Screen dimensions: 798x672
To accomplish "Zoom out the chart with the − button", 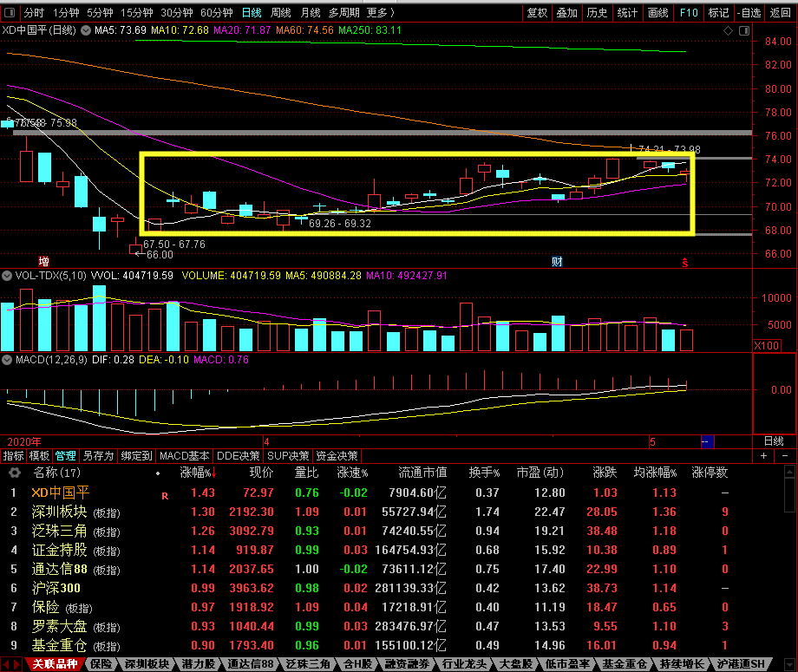I will pos(785,456).
